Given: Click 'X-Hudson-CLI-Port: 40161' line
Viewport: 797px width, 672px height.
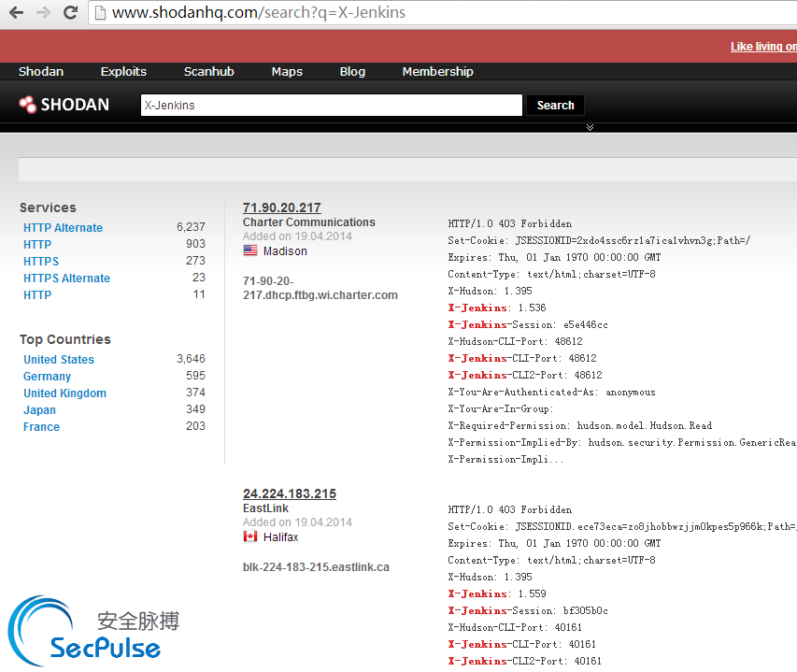Looking at the screenshot, I should (x=515, y=627).
